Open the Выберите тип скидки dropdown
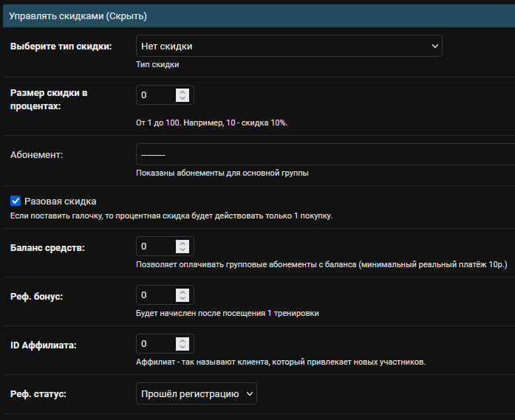The image size is (515, 420). click(289, 47)
